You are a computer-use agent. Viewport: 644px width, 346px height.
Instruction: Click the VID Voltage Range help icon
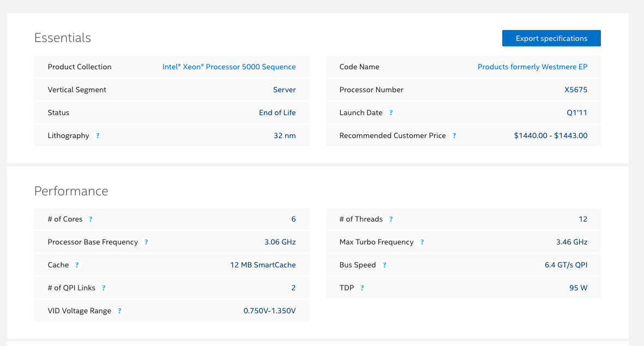click(x=119, y=311)
